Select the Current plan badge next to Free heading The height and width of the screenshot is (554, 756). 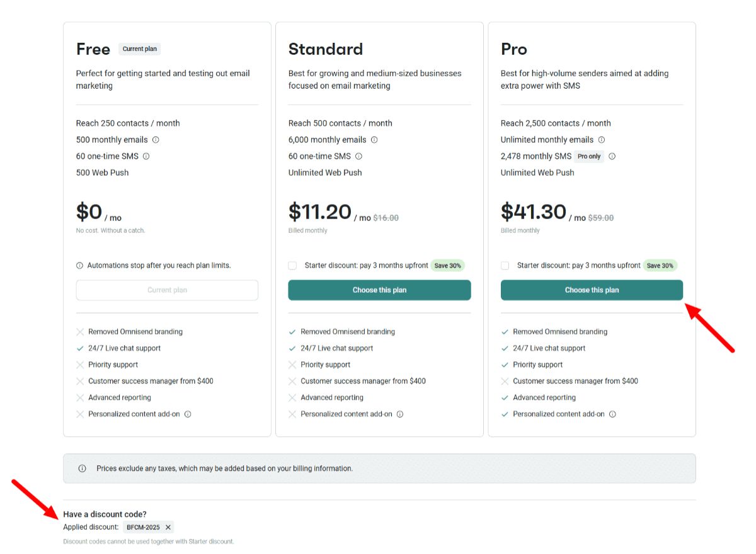(x=139, y=48)
